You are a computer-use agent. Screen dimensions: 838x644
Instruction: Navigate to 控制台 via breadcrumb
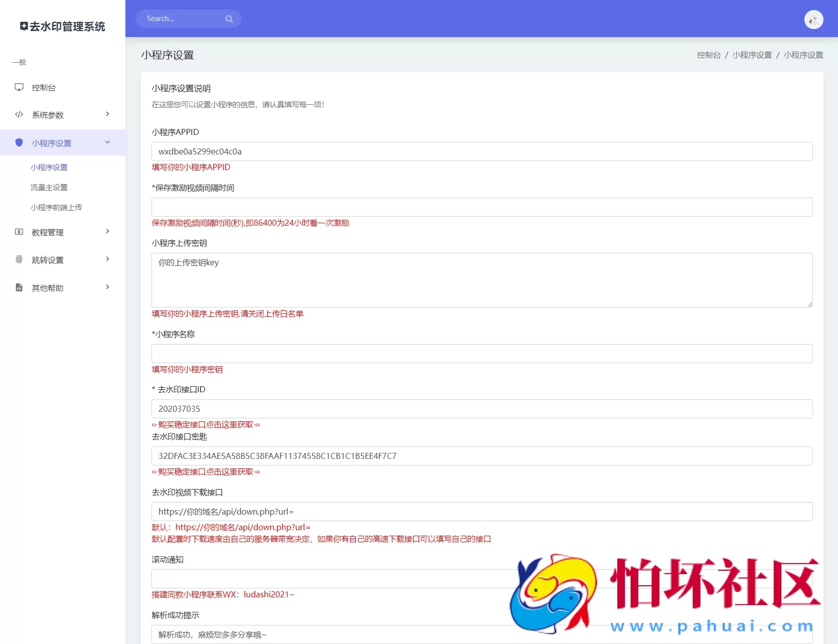tap(708, 55)
